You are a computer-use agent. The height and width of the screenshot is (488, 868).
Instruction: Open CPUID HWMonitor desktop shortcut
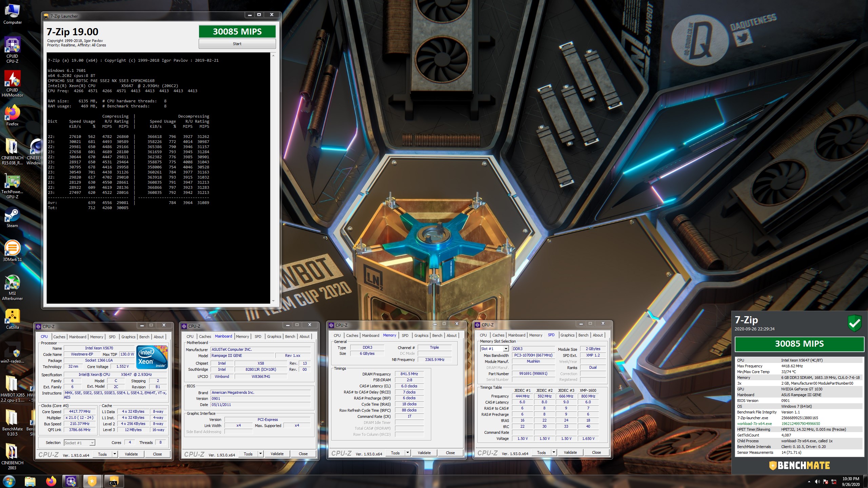pyautogui.click(x=12, y=84)
